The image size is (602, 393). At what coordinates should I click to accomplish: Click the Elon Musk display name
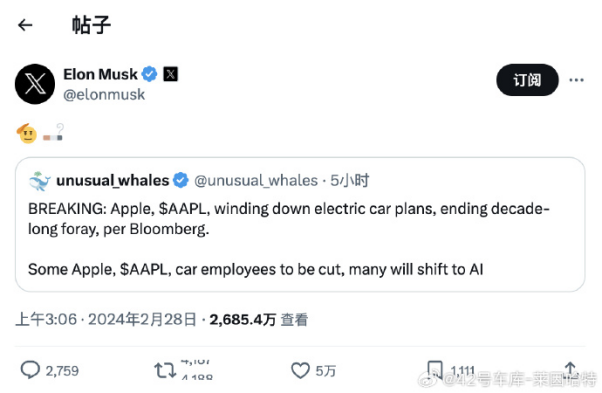pyautogui.click(x=100, y=74)
